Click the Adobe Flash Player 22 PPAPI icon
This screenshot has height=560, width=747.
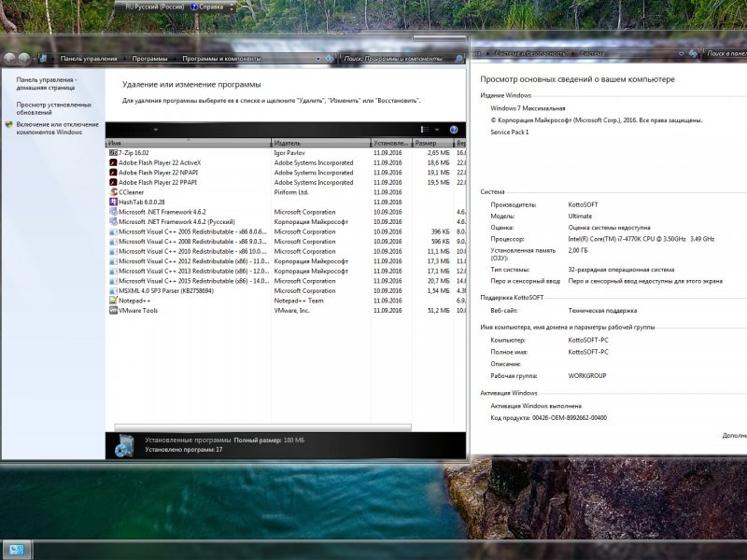click(113, 182)
